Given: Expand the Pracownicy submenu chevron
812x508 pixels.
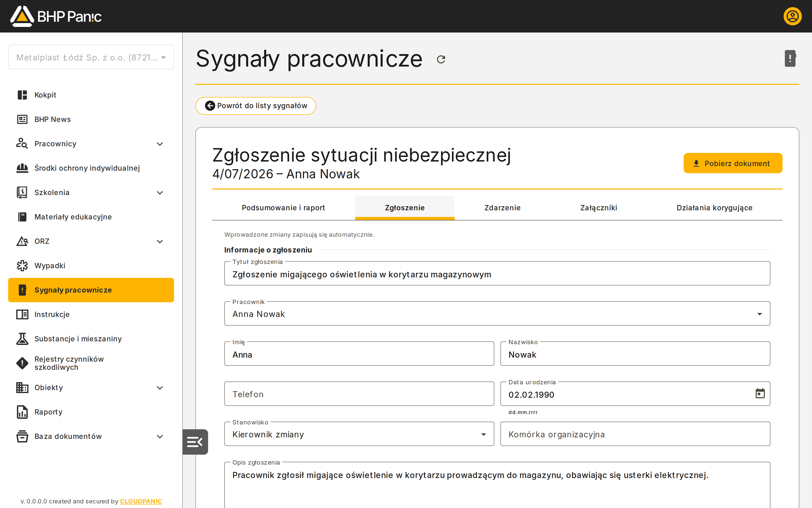Looking at the screenshot, I should [160, 144].
